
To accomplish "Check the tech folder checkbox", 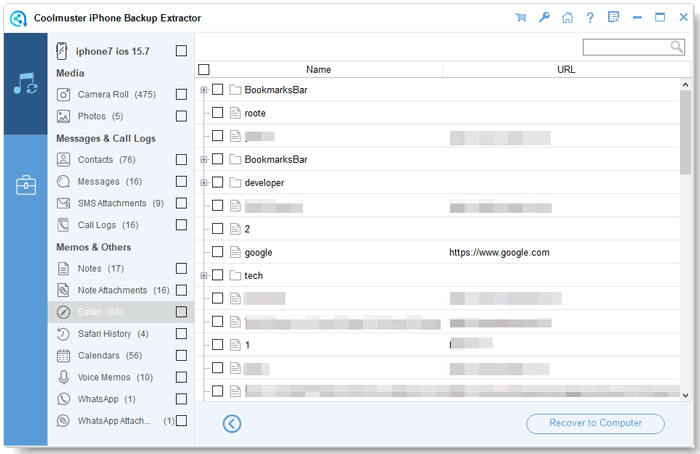I will click(x=217, y=275).
